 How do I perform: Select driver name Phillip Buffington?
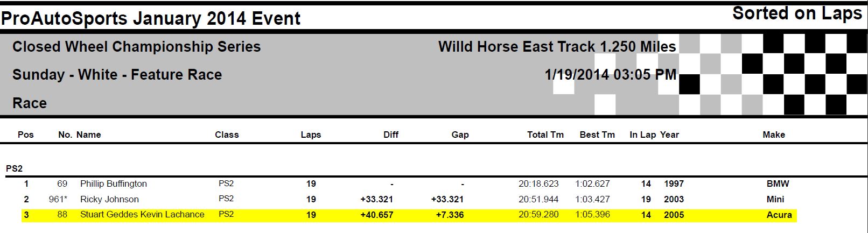(114, 183)
